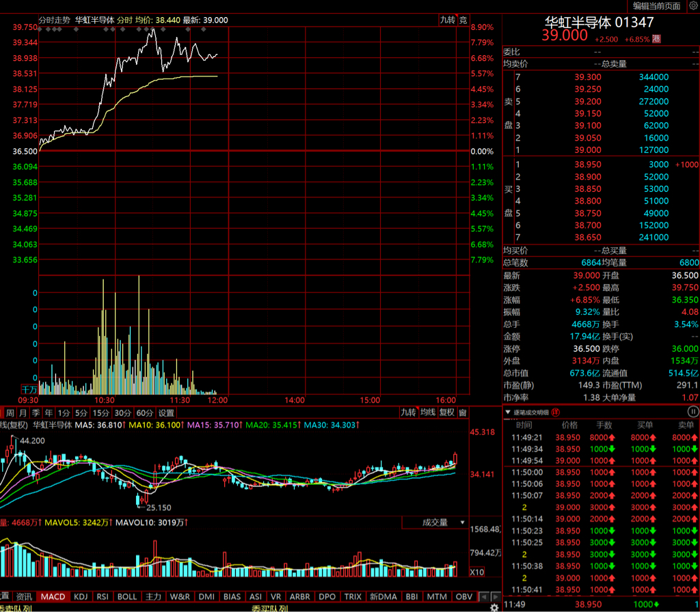Toggle 均线 moving averages on K-line
This screenshot has width=700, height=612.
coord(428,413)
